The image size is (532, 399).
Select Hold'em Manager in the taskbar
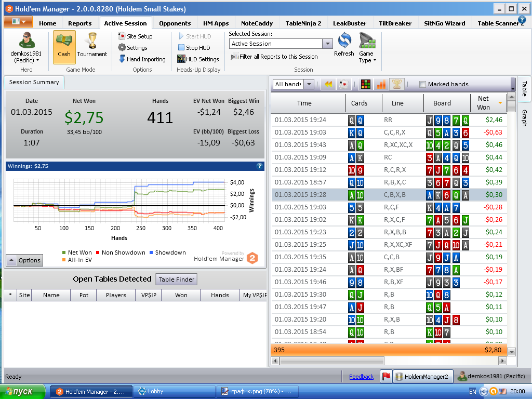coord(91,392)
